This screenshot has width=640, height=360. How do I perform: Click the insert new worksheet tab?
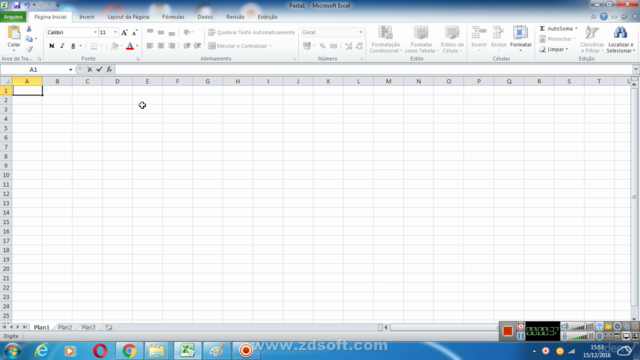click(109, 327)
